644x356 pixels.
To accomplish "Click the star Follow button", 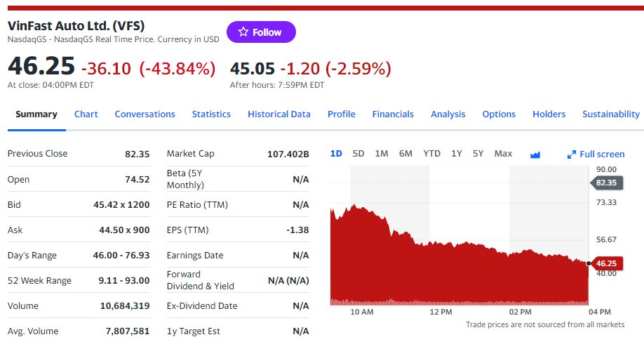I will pos(261,32).
